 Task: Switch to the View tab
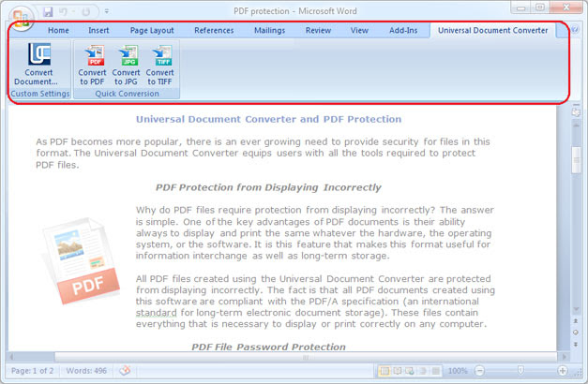click(x=359, y=30)
